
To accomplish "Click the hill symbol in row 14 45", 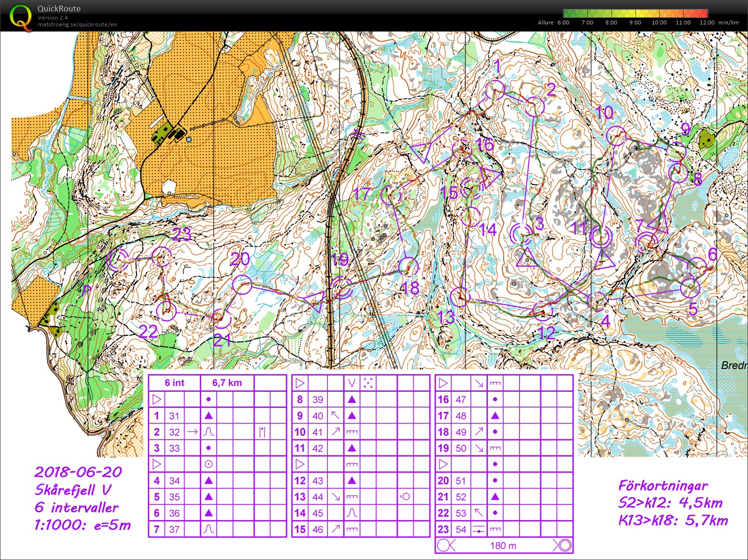I will click(352, 513).
